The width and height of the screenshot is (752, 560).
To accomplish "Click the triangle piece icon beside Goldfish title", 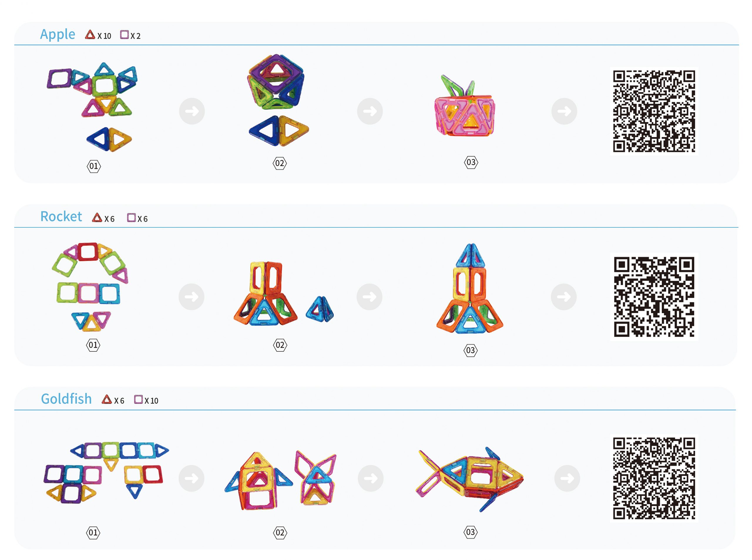I will 107,399.
